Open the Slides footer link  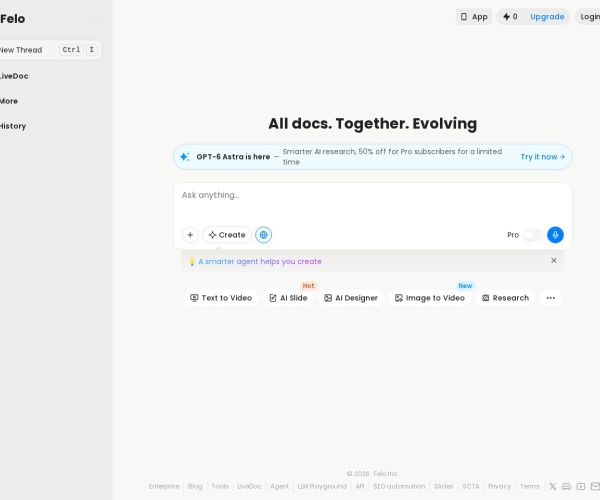coord(443,486)
